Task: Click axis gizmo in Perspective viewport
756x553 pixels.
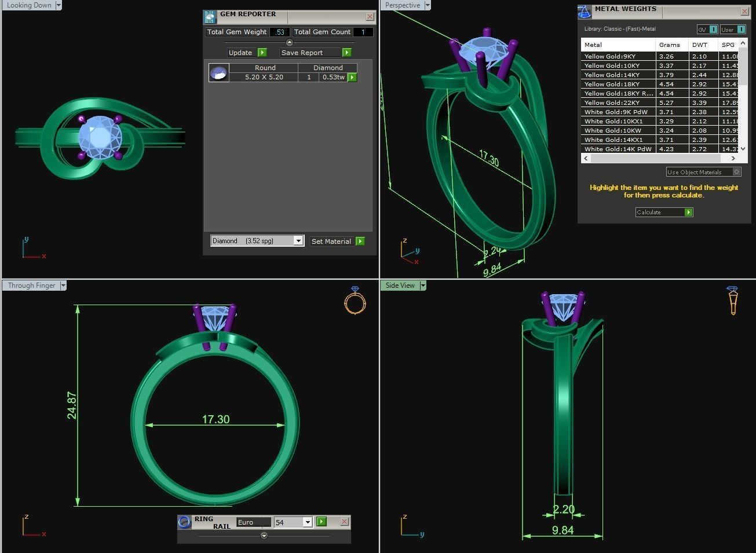Action: [410, 251]
